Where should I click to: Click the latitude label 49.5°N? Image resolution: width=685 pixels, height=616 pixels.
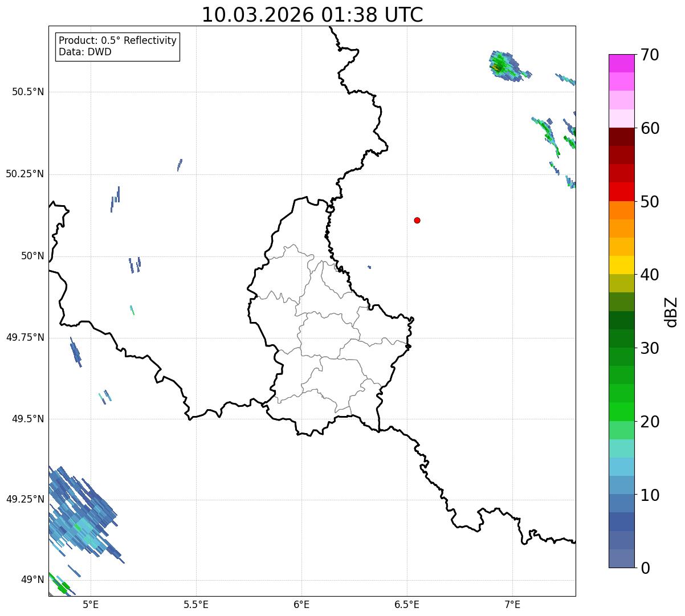tap(27, 419)
